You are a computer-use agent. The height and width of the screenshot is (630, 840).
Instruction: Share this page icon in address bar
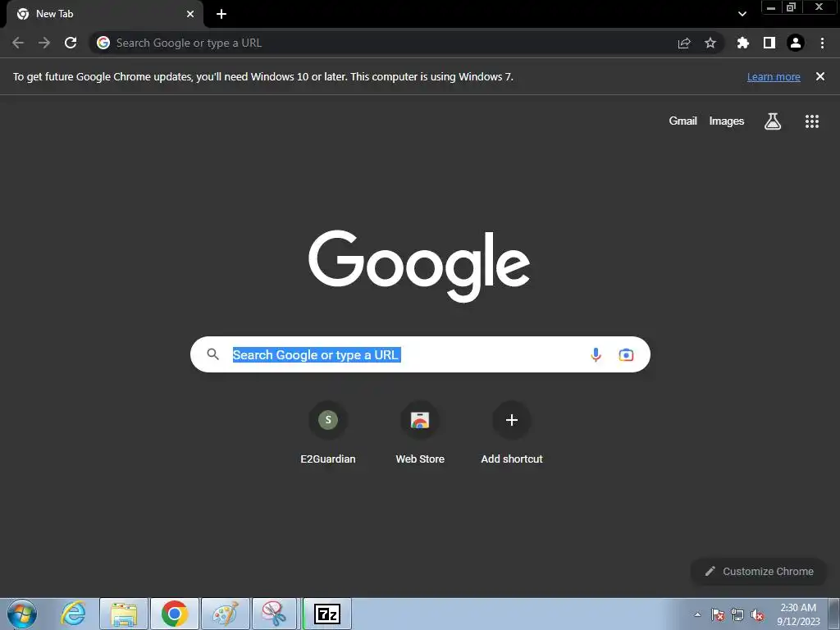684,43
